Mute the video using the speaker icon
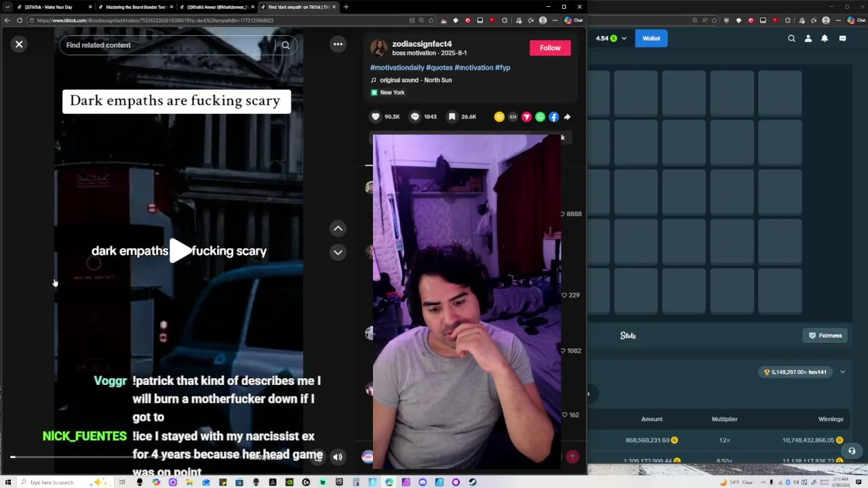The image size is (868, 488). coord(338,457)
